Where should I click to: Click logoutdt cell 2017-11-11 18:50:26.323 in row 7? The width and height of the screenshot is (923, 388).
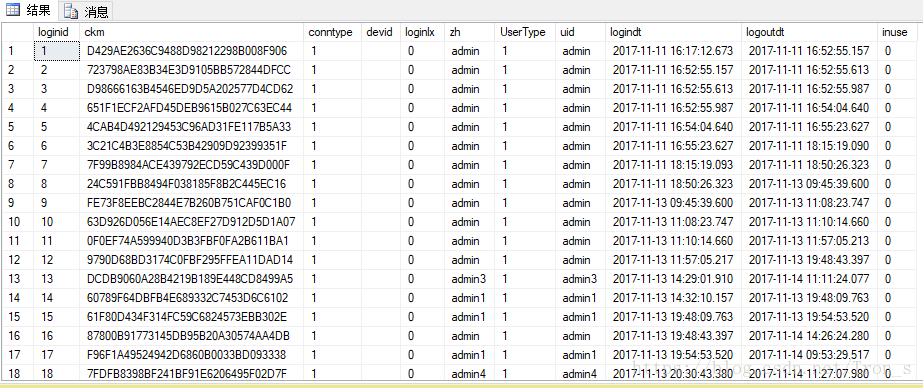(809, 165)
